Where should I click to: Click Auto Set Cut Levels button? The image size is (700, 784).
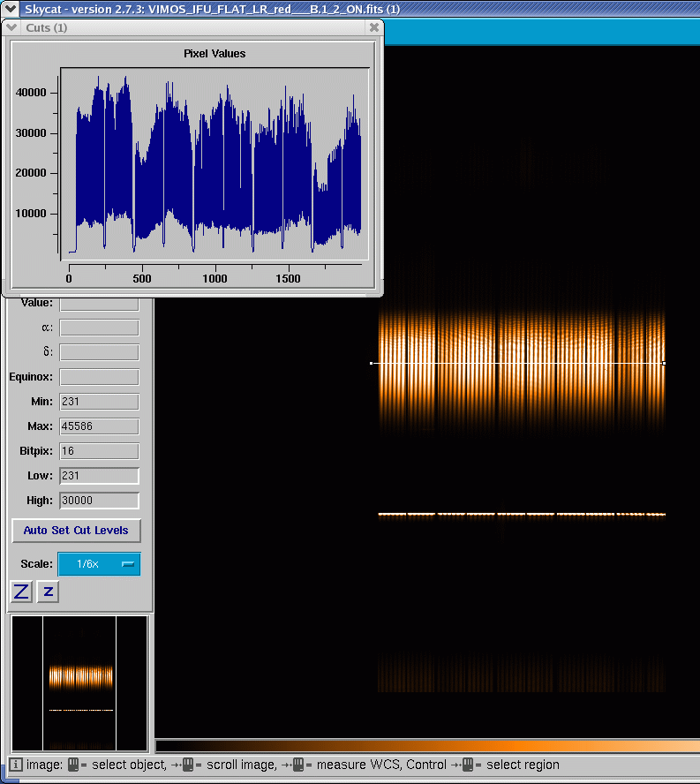(x=76, y=531)
